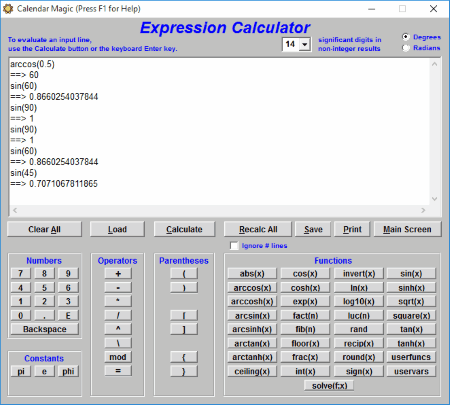Select the Radians radio button
Image resolution: width=450 pixels, height=405 pixels.
point(406,48)
